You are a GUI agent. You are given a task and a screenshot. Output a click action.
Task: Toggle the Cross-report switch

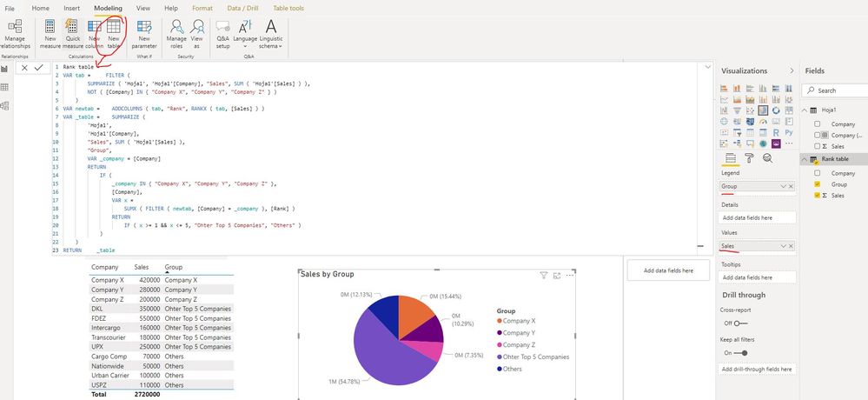(x=740, y=323)
